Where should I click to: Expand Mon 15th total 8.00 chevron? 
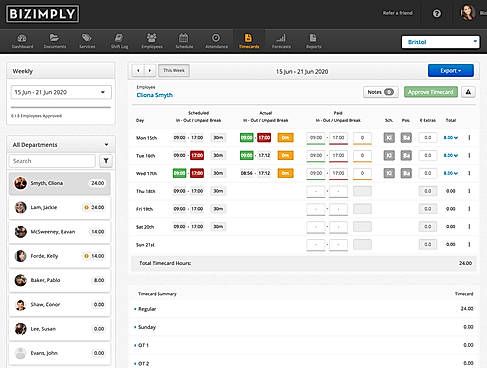tap(456, 138)
